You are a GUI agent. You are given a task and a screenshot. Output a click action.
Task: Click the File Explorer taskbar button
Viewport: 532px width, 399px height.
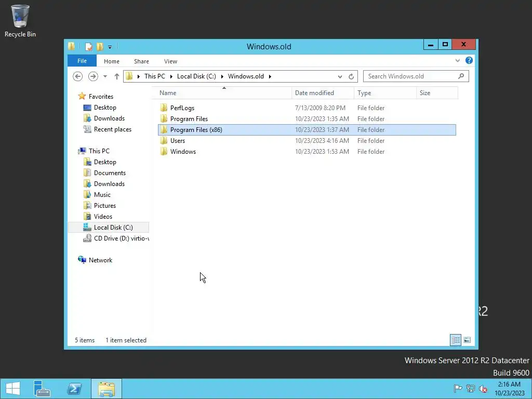pos(106,389)
